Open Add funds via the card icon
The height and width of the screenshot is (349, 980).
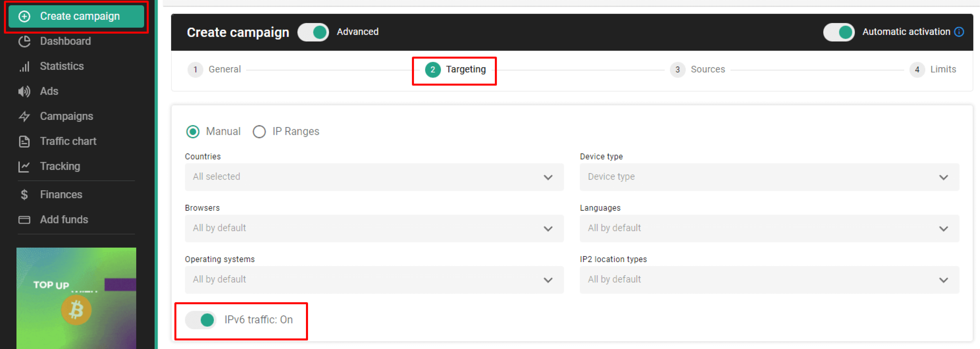tap(24, 219)
